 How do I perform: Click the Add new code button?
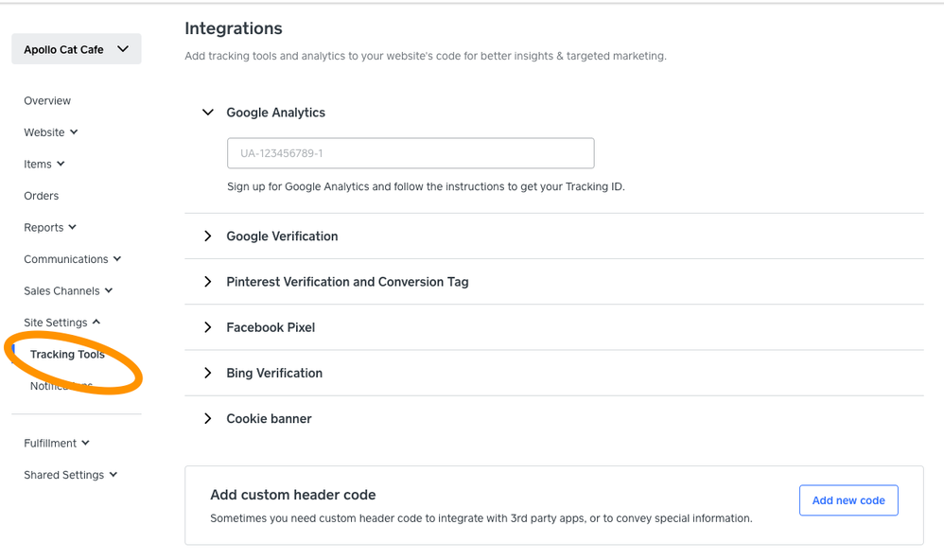point(848,500)
